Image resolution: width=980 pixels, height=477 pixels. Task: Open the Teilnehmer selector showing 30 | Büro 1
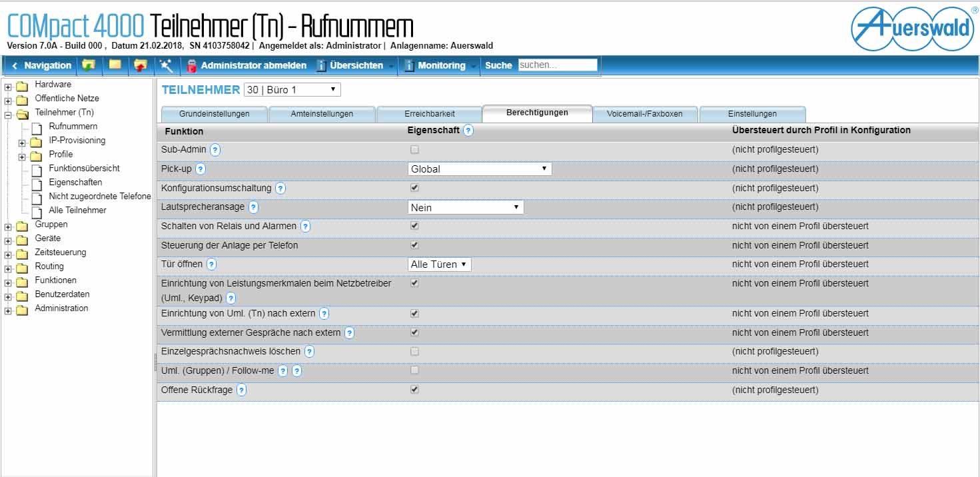click(x=292, y=89)
